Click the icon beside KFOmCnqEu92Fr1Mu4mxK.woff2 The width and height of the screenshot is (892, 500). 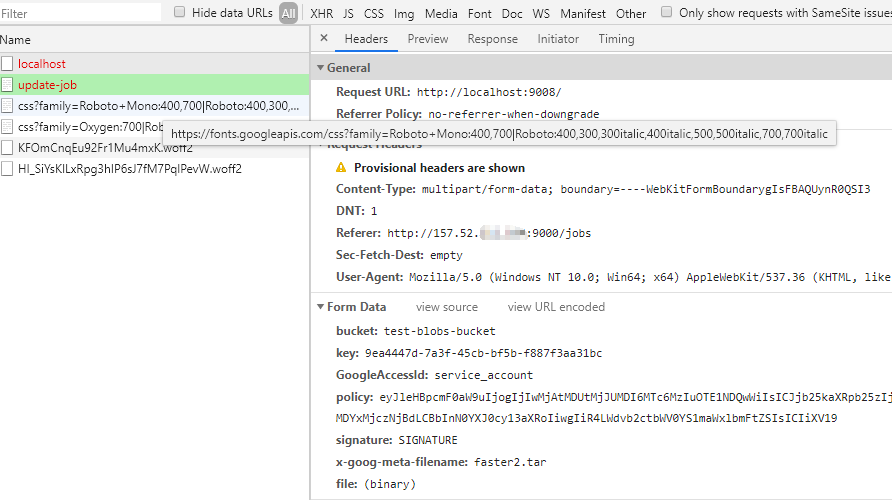[x=7, y=148]
